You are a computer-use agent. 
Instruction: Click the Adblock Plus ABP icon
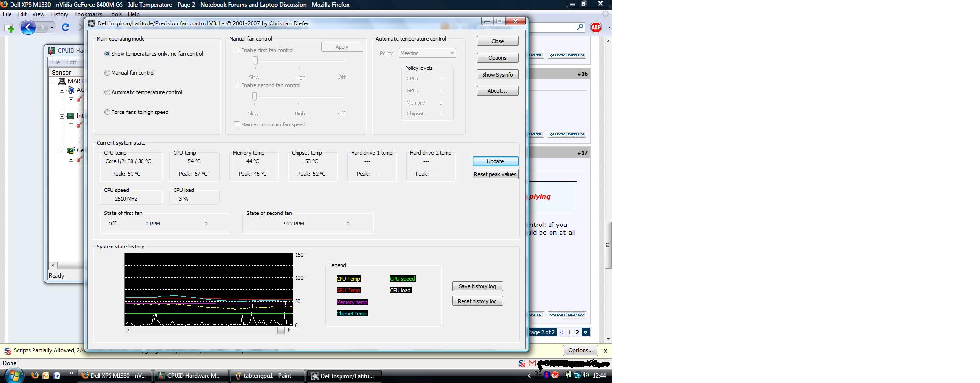pyautogui.click(x=596, y=27)
